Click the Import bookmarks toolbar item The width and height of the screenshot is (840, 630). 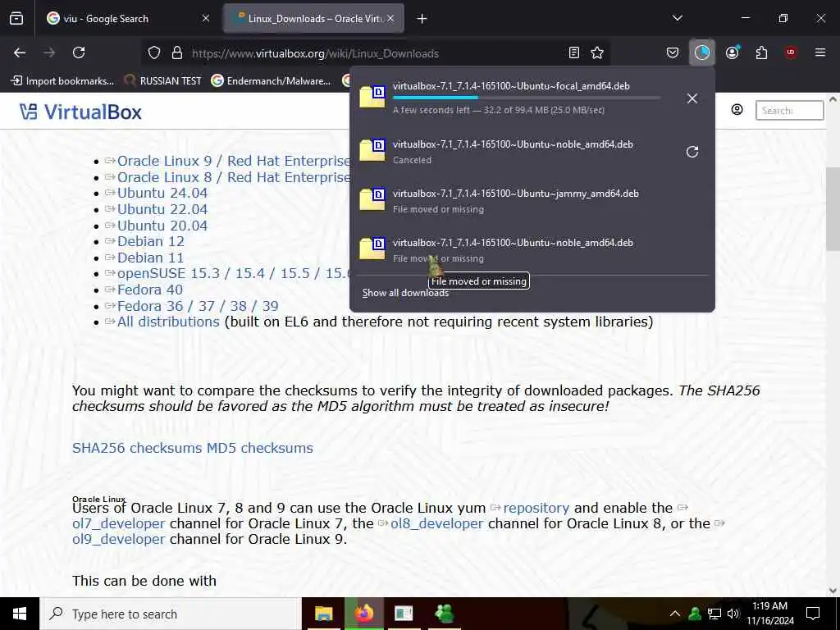tap(62, 81)
